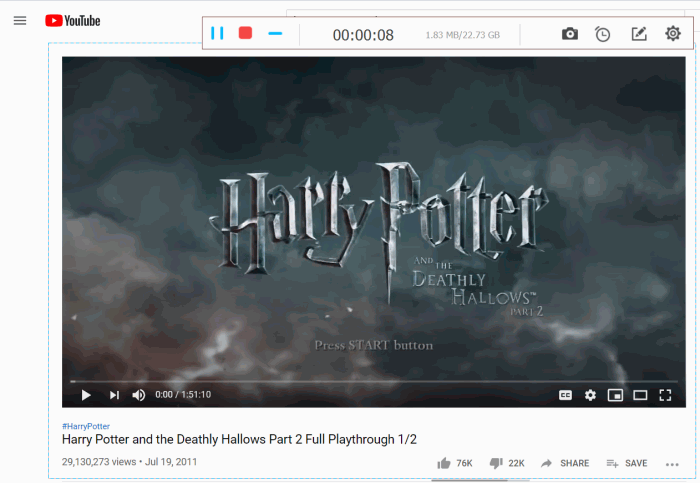Open the recorder's scheduled timer clock
The width and height of the screenshot is (700, 483).
pos(603,34)
